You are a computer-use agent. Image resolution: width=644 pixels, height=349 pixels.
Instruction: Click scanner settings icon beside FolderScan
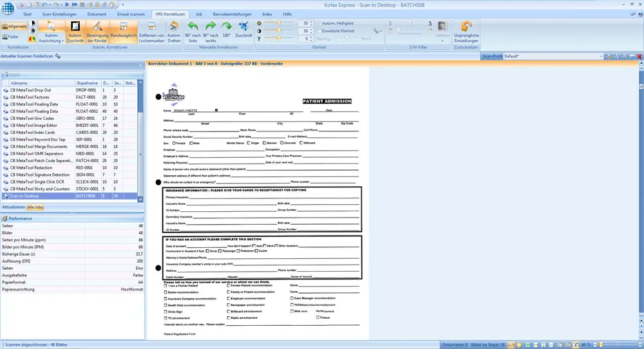coord(58,56)
